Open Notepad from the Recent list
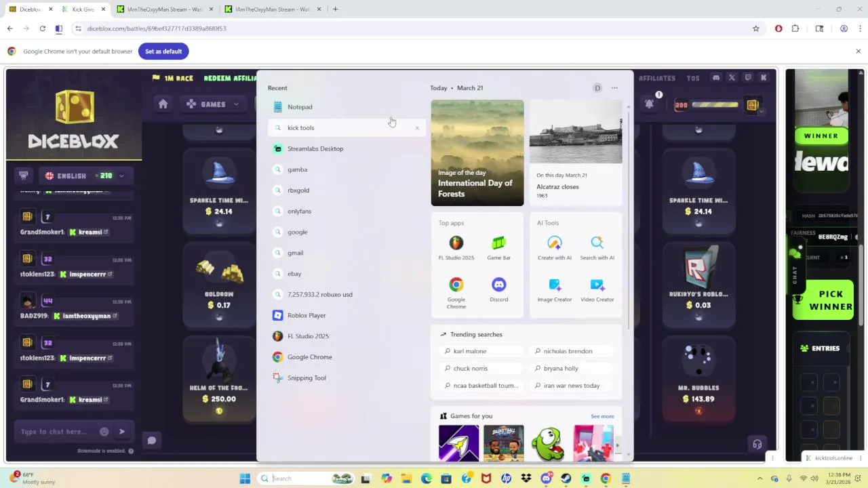The width and height of the screenshot is (868, 488). coord(346,106)
